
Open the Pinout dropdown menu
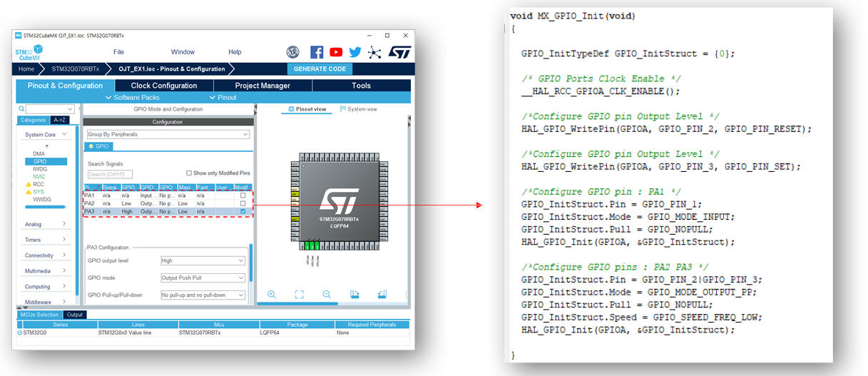click(223, 98)
